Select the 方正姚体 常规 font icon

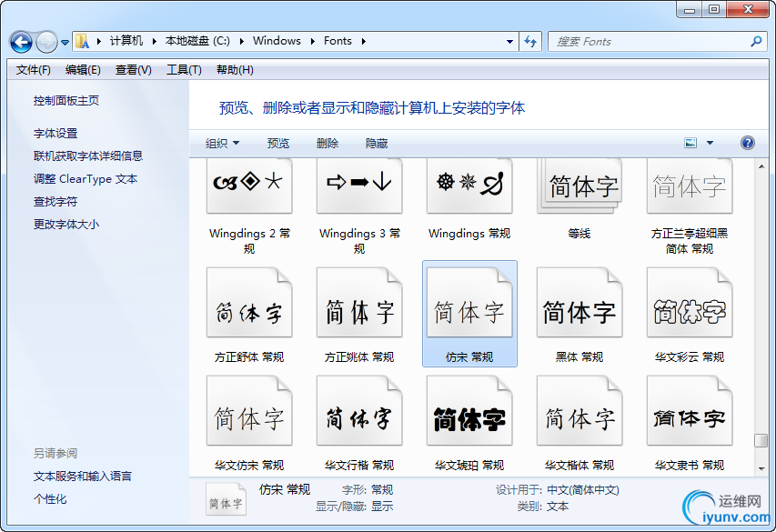coord(359,302)
